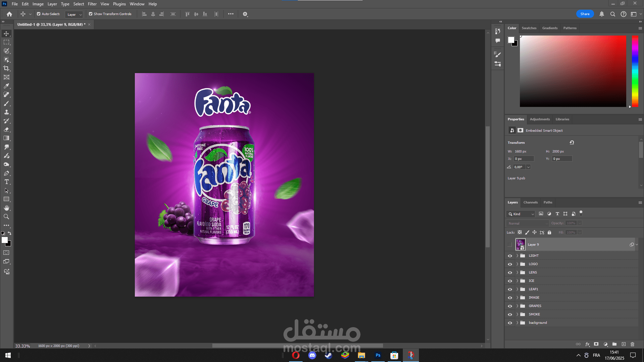This screenshot has width=644, height=362.
Task: Hide the LOGO group
Action: pos(510,264)
